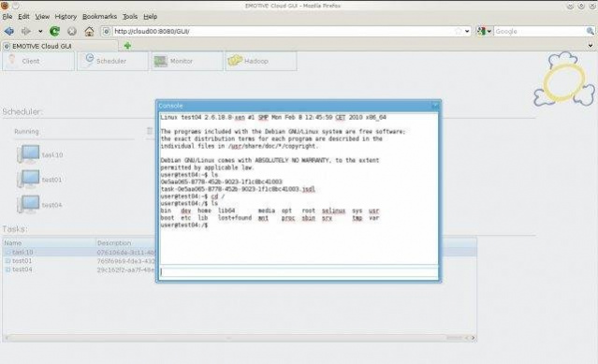Screen dimensions: 598x364
Task: Open the Client tab
Action: (x=38, y=61)
